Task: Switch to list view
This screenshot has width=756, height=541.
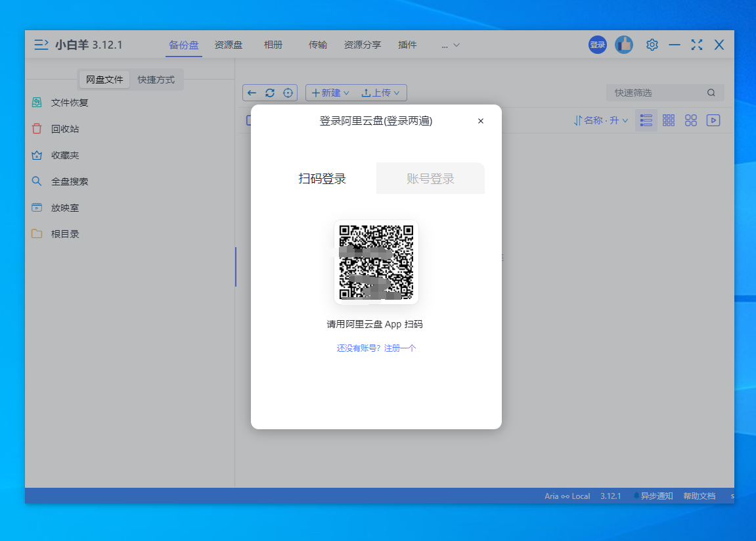Action: (646, 120)
